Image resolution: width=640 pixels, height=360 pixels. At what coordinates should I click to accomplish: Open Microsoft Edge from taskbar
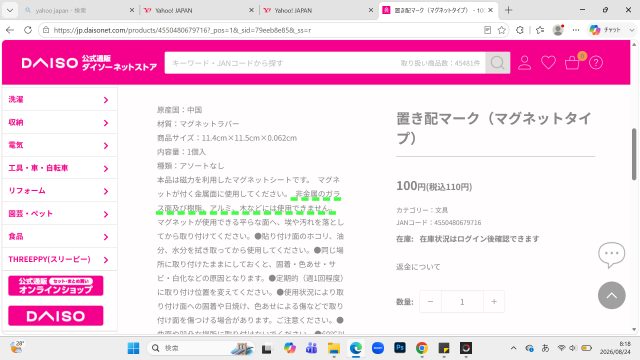pyautogui.click(x=356, y=348)
